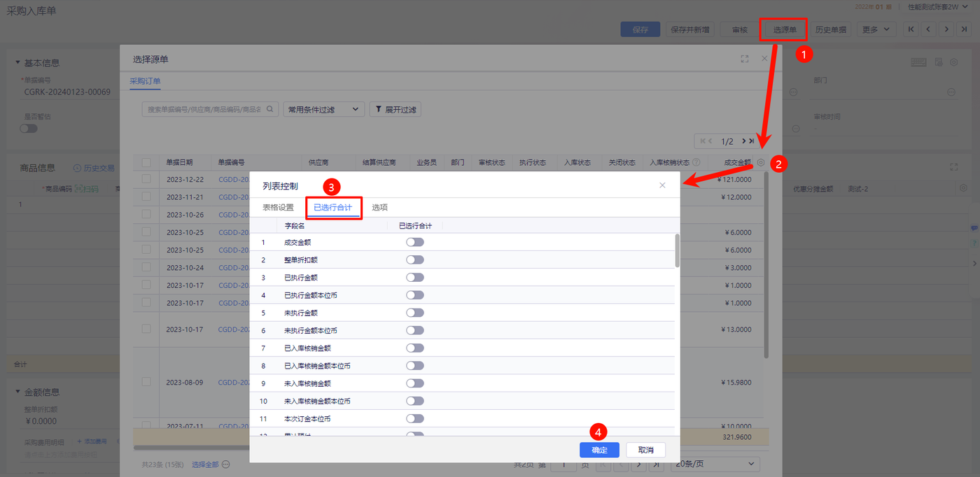Open the 部门 field lookup ellipsis
Viewport: 980px width, 477px height.
coord(951,92)
